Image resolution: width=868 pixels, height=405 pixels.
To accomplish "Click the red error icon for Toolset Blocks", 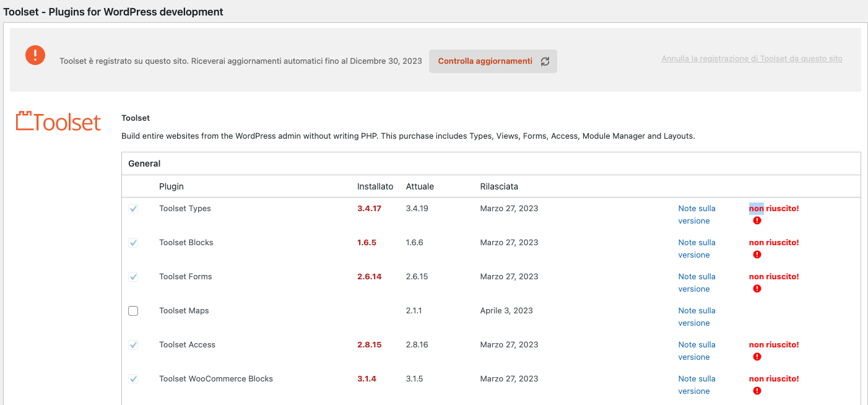I will [x=757, y=255].
